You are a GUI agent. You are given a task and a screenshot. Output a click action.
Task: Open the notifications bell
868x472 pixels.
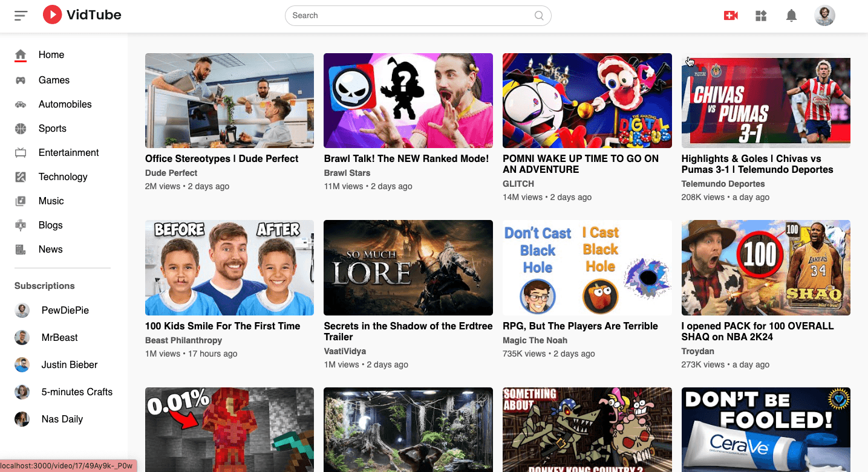791,16
